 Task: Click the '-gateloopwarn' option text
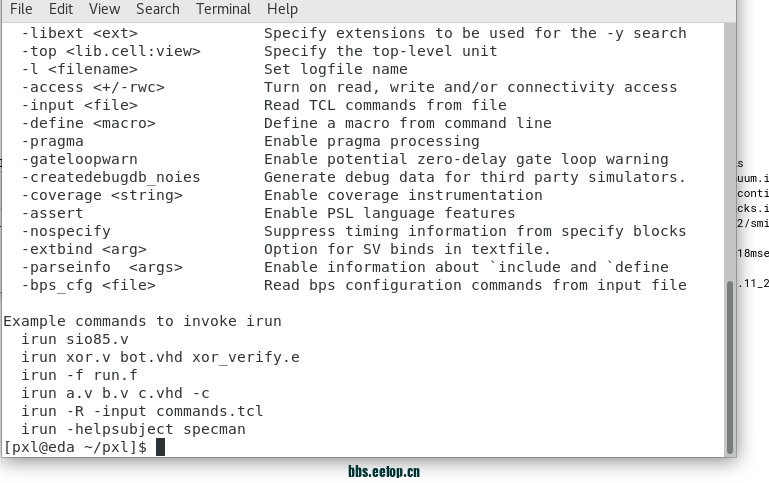79,159
